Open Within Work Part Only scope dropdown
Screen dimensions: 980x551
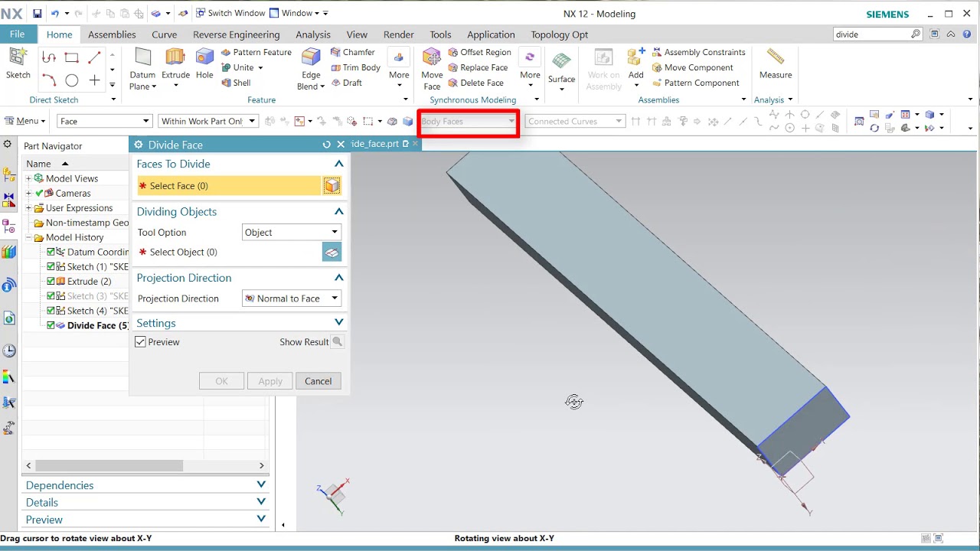(207, 121)
